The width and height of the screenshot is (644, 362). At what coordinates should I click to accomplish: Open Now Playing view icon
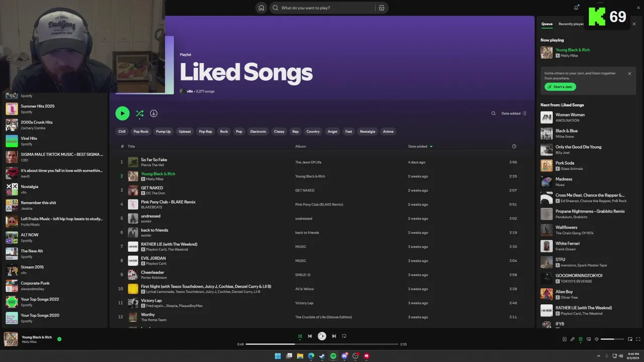565,339
